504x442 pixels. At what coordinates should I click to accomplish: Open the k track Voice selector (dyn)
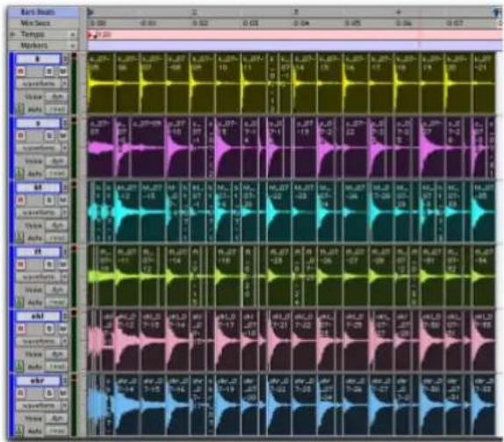tap(56, 97)
